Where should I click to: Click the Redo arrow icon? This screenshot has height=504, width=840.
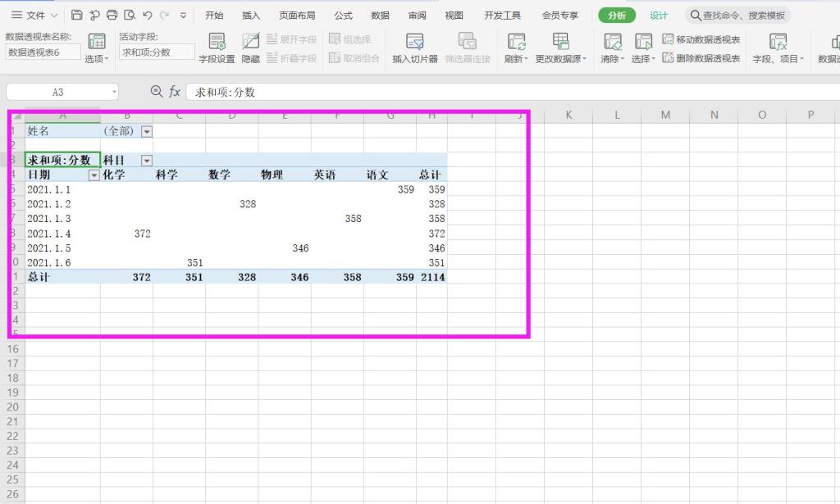165,15
